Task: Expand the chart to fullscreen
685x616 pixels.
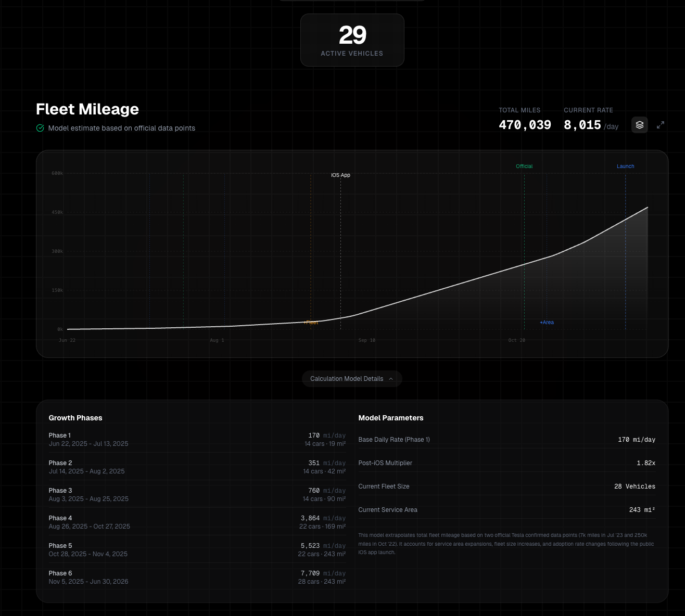Action: point(661,125)
